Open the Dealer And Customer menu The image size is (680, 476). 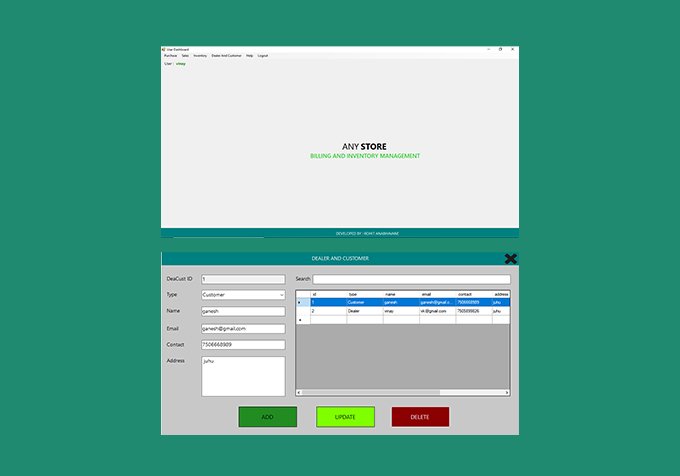pos(226,56)
